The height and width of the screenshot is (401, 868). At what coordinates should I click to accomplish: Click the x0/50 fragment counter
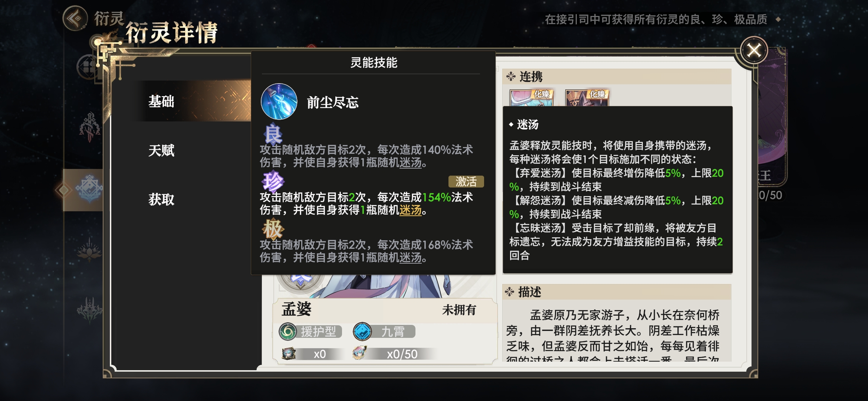402,354
